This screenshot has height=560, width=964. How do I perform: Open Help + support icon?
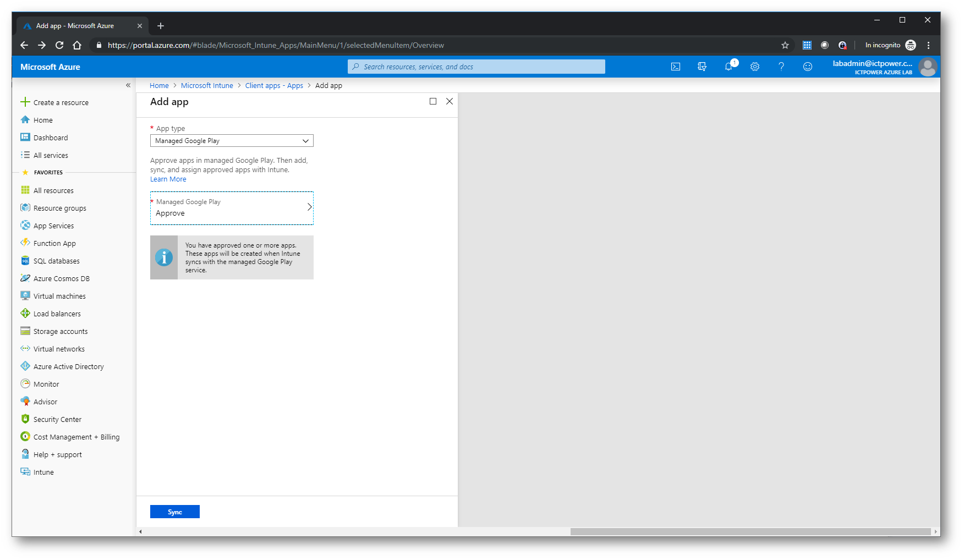(x=25, y=454)
